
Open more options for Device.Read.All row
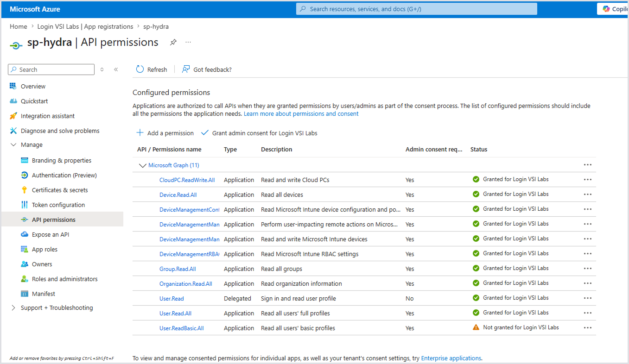588,195
